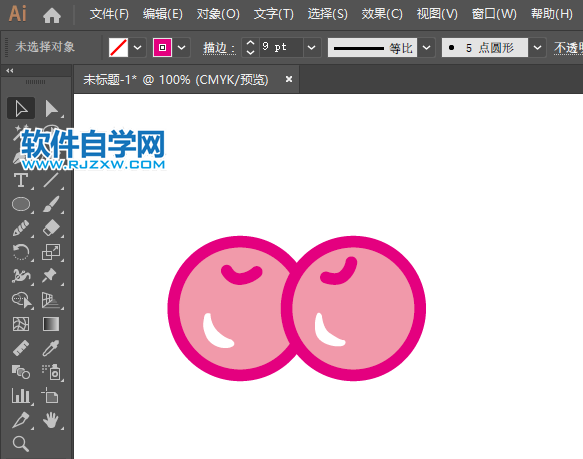This screenshot has height=459, width=583.
Task: Expand the brush definition dropdown arrow
Action: pos(537,48)
